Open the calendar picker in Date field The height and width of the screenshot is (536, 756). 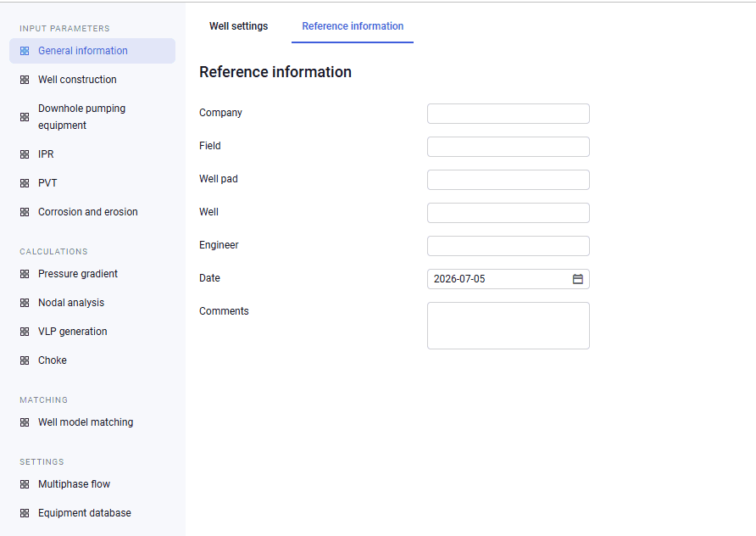(x=578, y=279)
